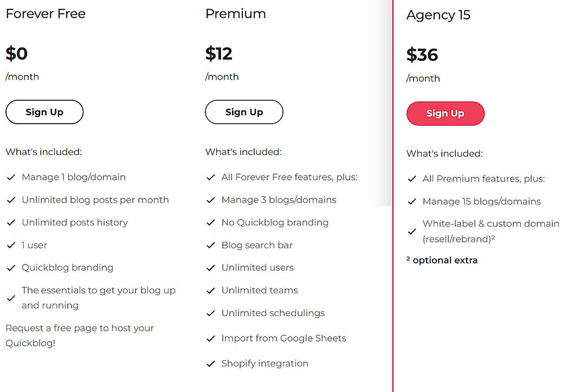Click the checkmark next to "White-label & custom domain"
This screenshot has width=580, height=392.
coord(412,232)
